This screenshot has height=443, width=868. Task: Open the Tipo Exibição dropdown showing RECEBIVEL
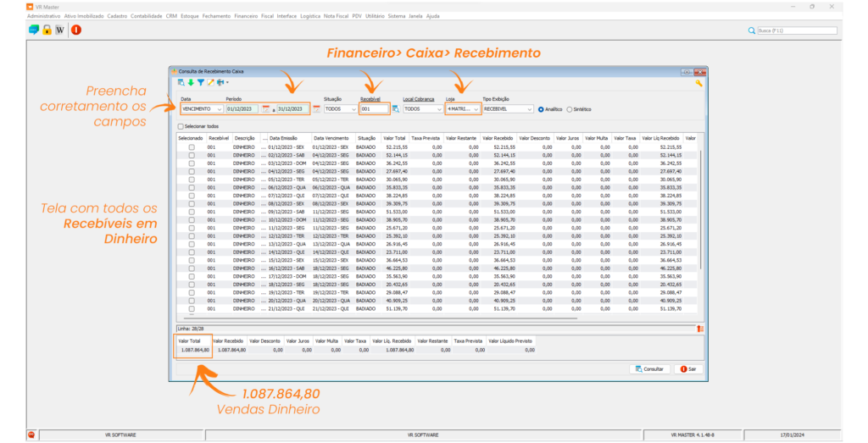click(508, 109)
